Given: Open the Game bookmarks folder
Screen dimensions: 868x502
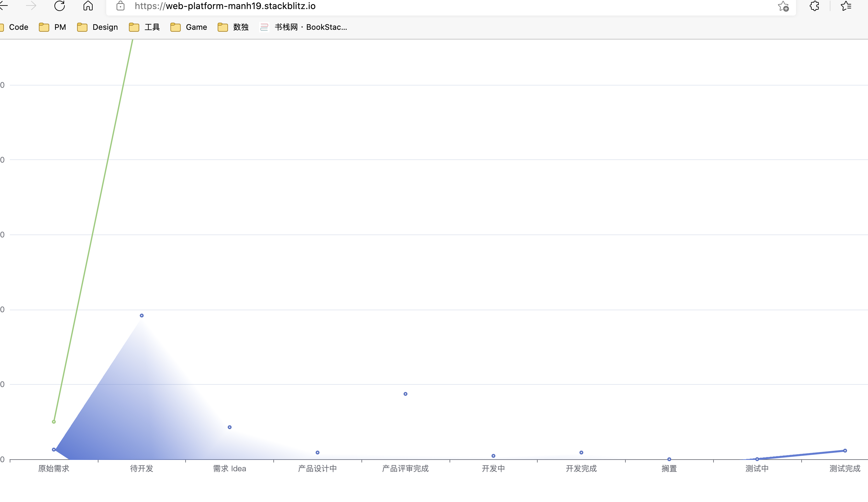Looking at the screenshot, I should pyautogui.click(x=188, y=27).
